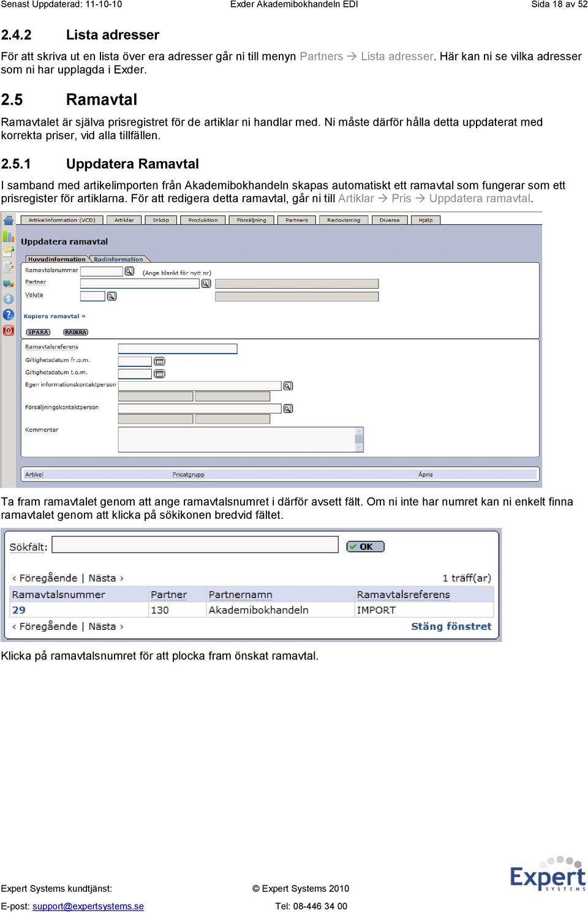Image resolution: width=588 pixels, height=913 pixels.
Task: Click the Kopiera ramavtal link
Action: coord(55,316)
